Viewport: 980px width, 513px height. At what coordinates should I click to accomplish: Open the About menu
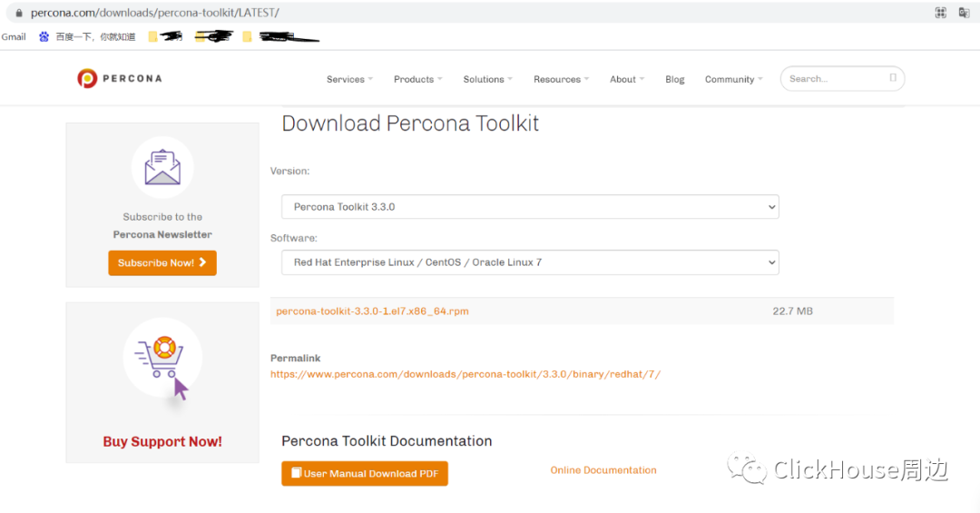click(627, 80)
